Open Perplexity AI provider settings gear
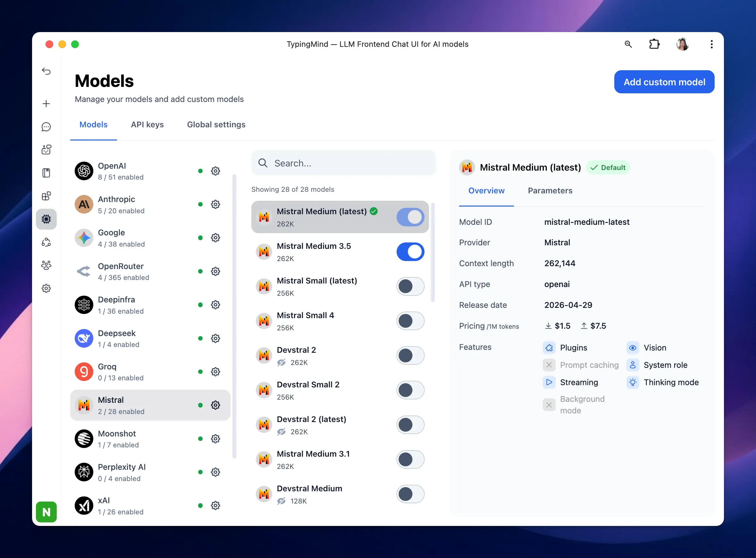 tap(215, 472)
